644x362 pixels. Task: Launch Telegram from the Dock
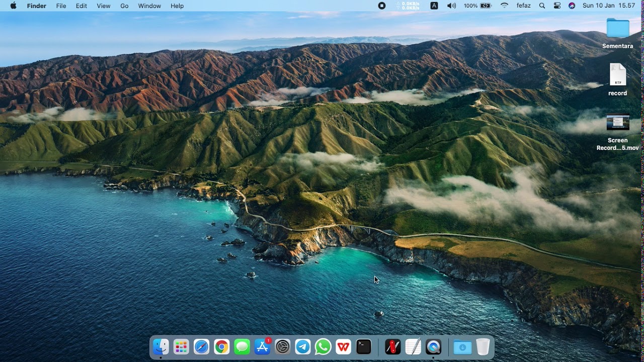pos(303,347)
